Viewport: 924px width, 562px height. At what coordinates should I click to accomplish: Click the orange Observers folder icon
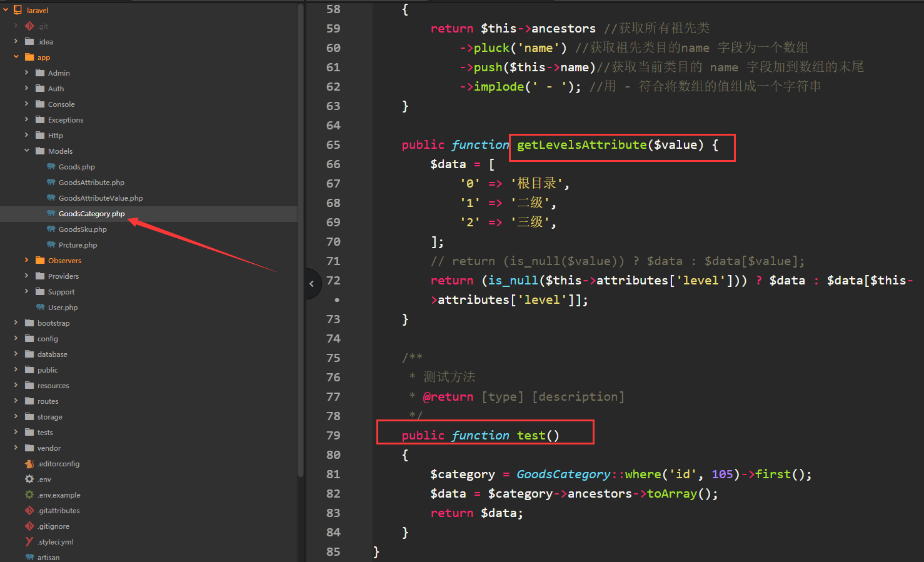pyautogui.click(x=40, y=260)
